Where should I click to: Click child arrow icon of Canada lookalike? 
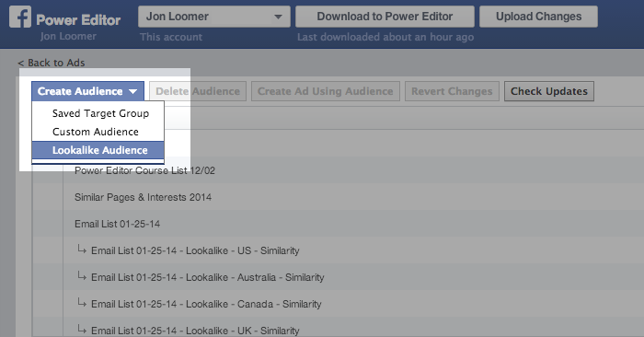(x=82, y=303)
